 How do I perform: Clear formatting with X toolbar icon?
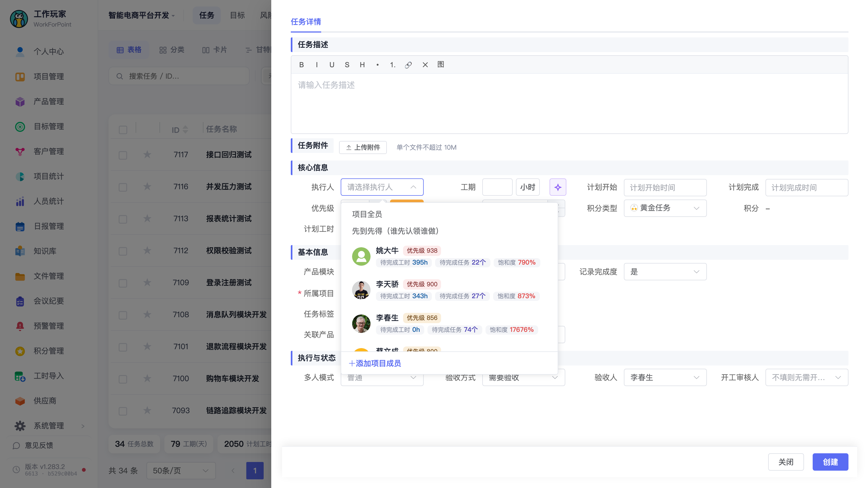tap(425, 65)
